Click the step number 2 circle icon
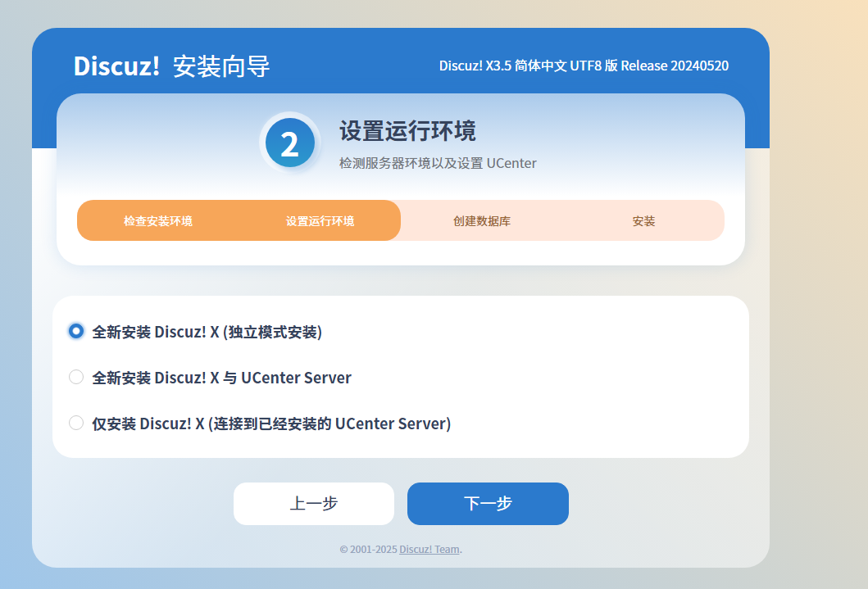868x589 pixels. tap(290, 143)
